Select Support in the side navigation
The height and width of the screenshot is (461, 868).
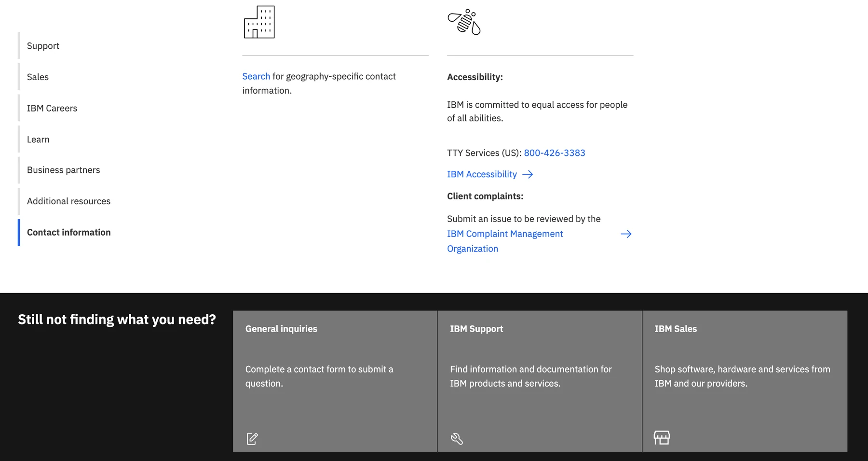click(43, 46)
